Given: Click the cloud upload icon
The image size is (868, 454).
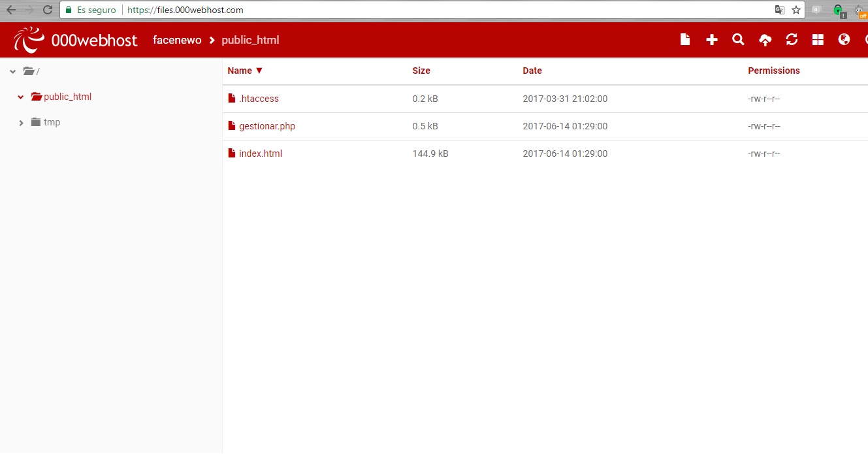Looking at the screenshot, I should tap(765, 40).
